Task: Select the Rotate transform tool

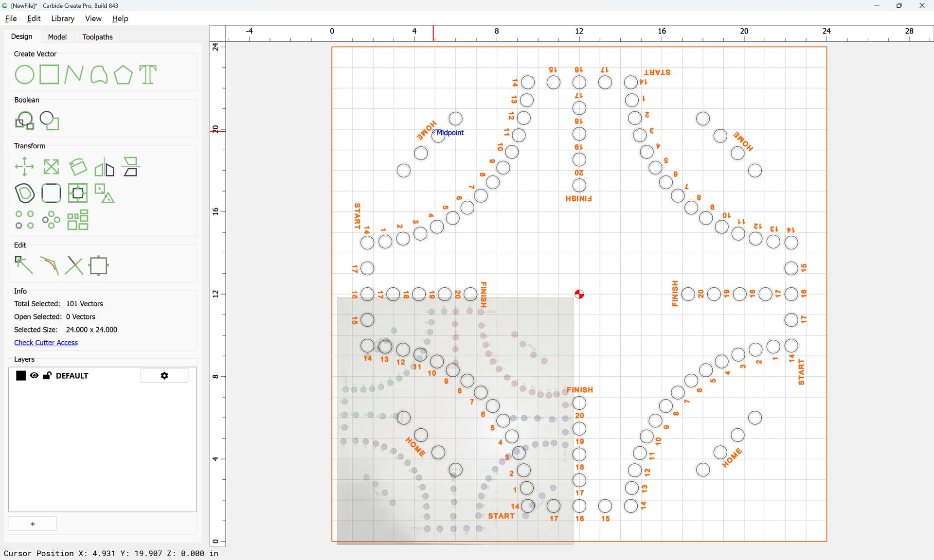Action: [78, 167]
